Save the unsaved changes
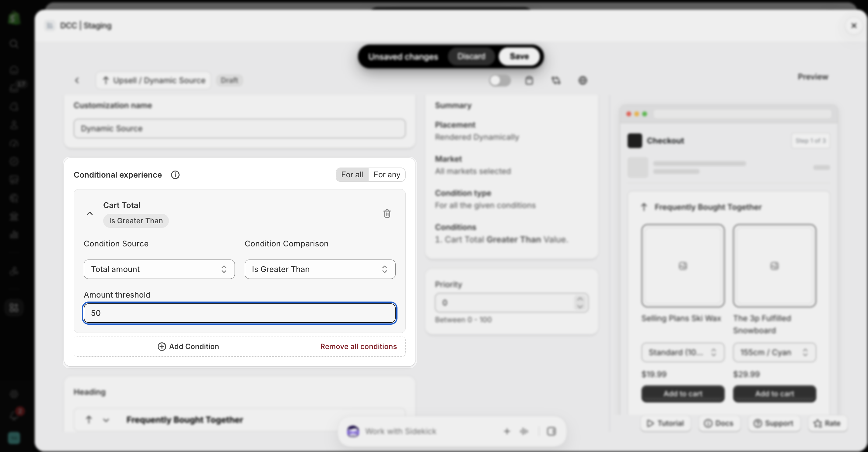 519,56
